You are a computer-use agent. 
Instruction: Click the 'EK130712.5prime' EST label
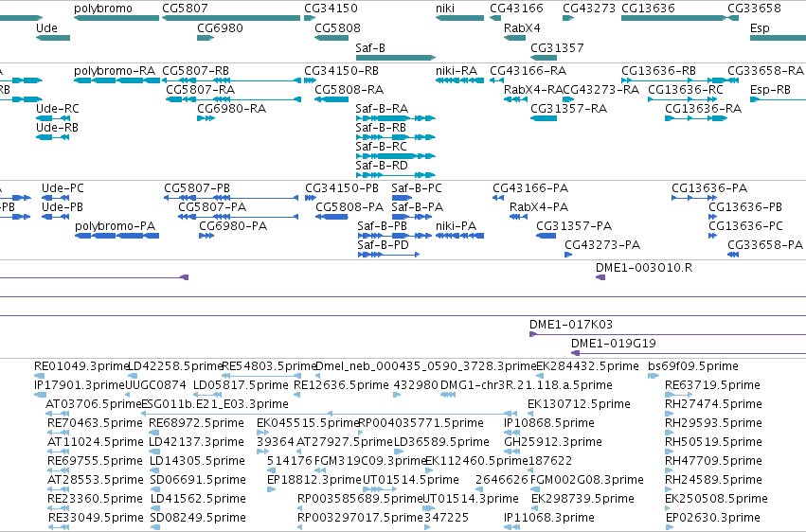click(x=579, y=404)
